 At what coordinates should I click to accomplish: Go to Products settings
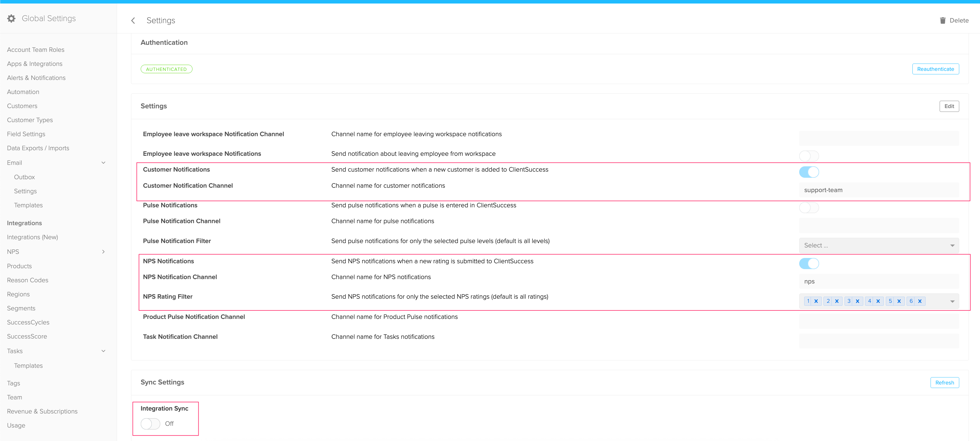[x=19, y=266]
